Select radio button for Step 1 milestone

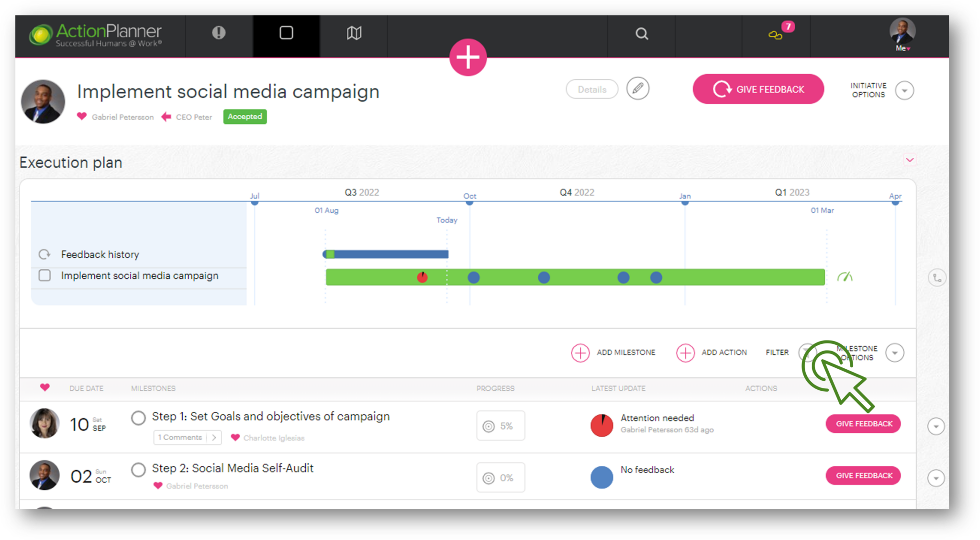[x=138, y=417]
